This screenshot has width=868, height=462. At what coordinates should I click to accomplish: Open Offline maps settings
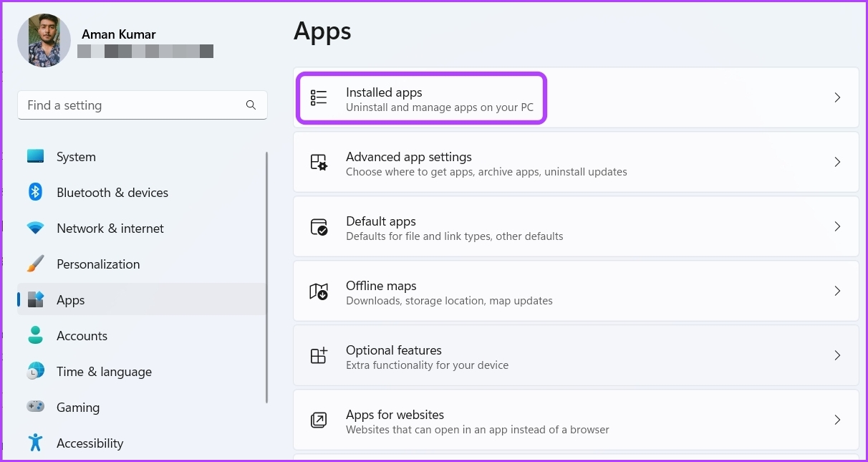coord(576,291)
